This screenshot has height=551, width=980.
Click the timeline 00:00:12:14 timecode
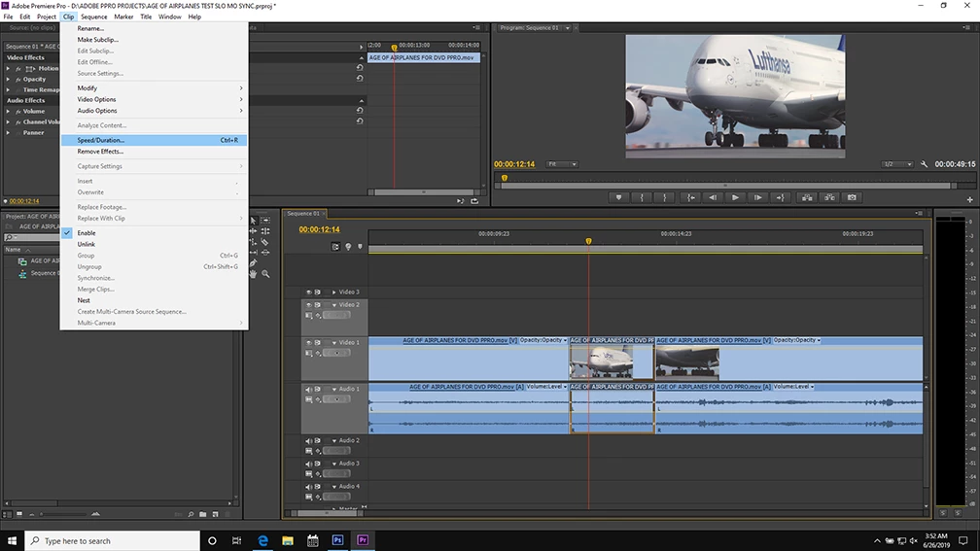click(x=319, y=229)
